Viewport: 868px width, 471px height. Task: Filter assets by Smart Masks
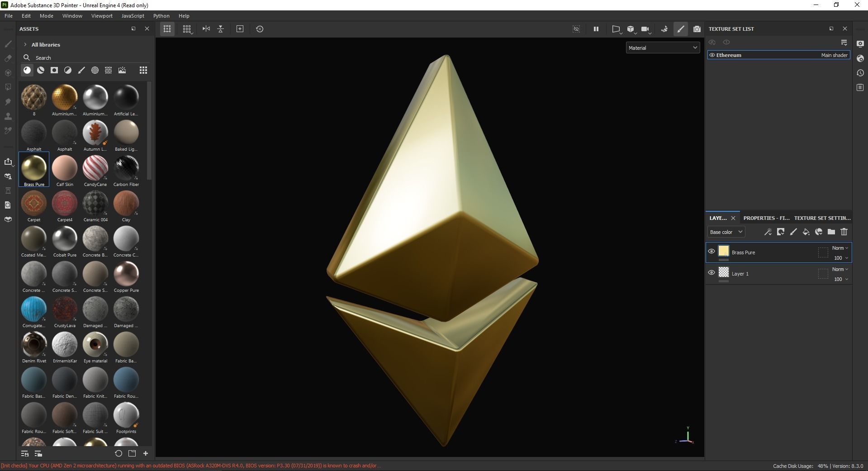click(54, 70)
